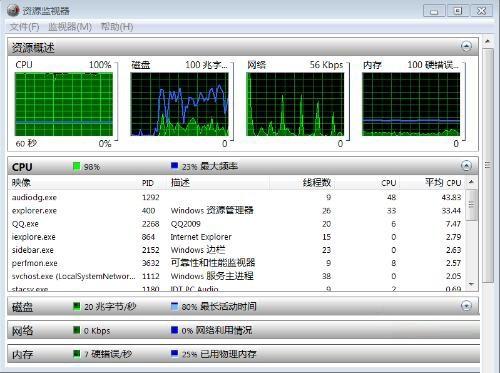Click the QQ2009 description cell
This screenshot has height=373, width=500.
point(185,224)
